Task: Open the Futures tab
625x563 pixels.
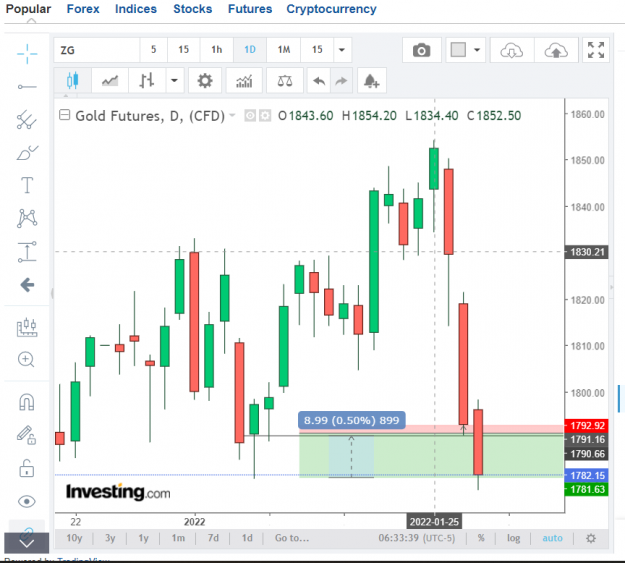Action: click(x=250, y=9)
